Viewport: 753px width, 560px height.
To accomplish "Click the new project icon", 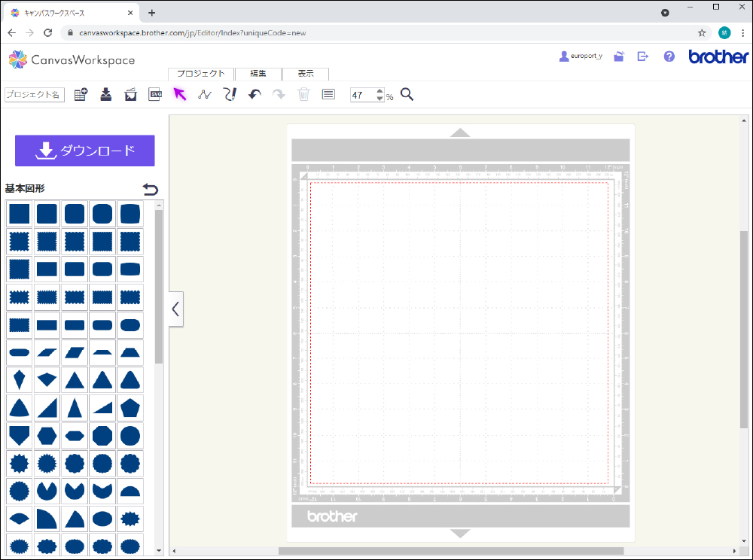I will [x=81, y=95].
